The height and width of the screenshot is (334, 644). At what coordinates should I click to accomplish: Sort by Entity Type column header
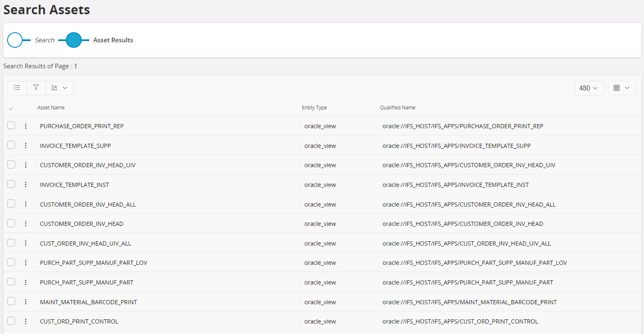(314, 108)
